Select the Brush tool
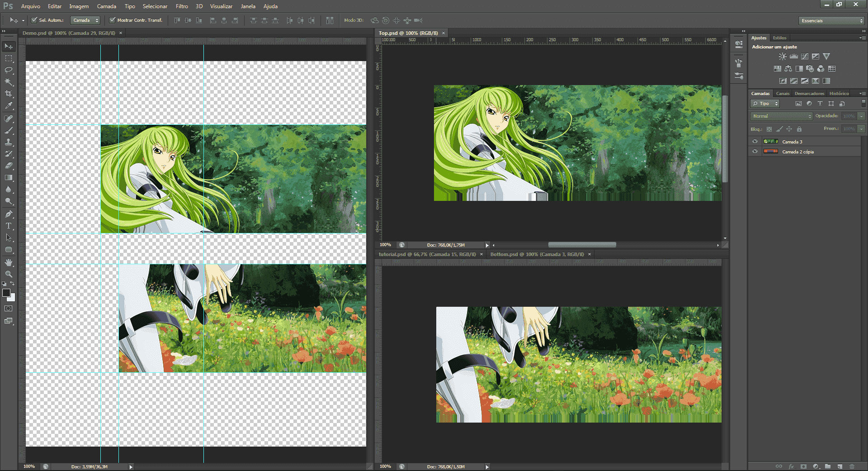868x471 pixels. [x=9, y=130]
